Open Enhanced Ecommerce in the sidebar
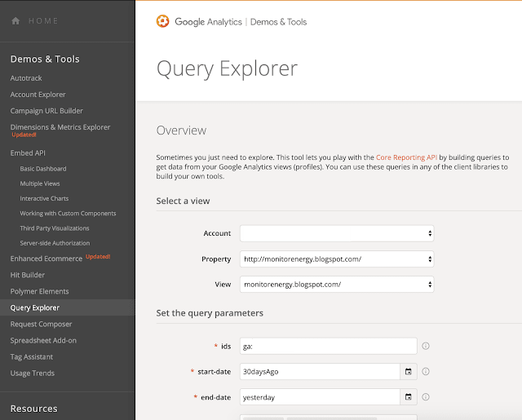 pyautogui.click(x=46, y=259)
